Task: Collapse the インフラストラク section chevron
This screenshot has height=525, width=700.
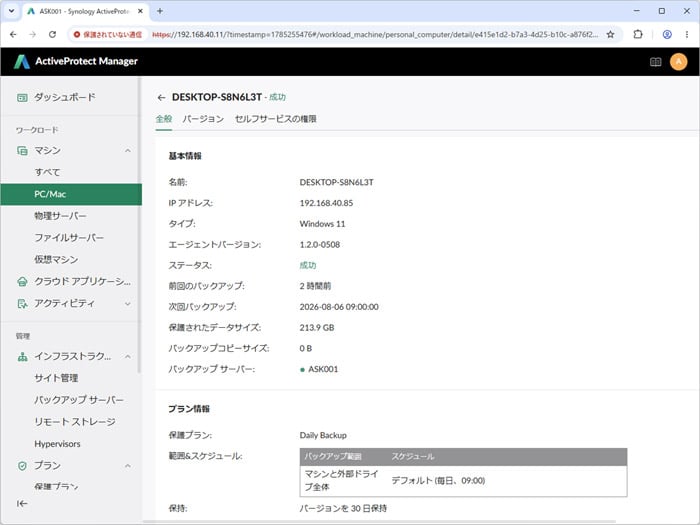Action: (128, 357)
